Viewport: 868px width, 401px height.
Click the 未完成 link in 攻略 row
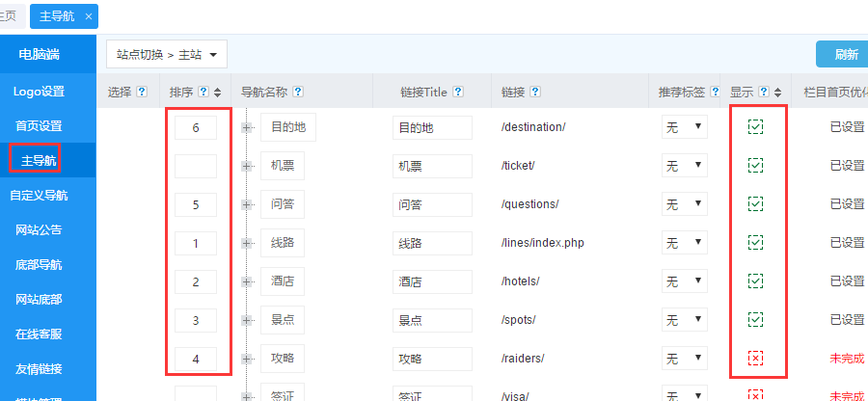[x=847, y=359]
